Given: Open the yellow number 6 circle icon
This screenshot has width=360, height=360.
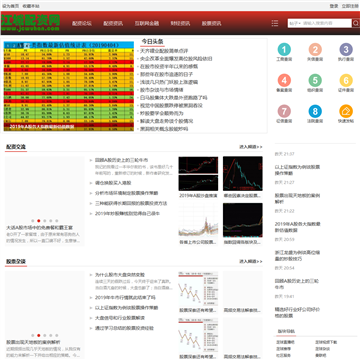Looking at the screenshot, I should pyautogui.click(x=346, y=80).
